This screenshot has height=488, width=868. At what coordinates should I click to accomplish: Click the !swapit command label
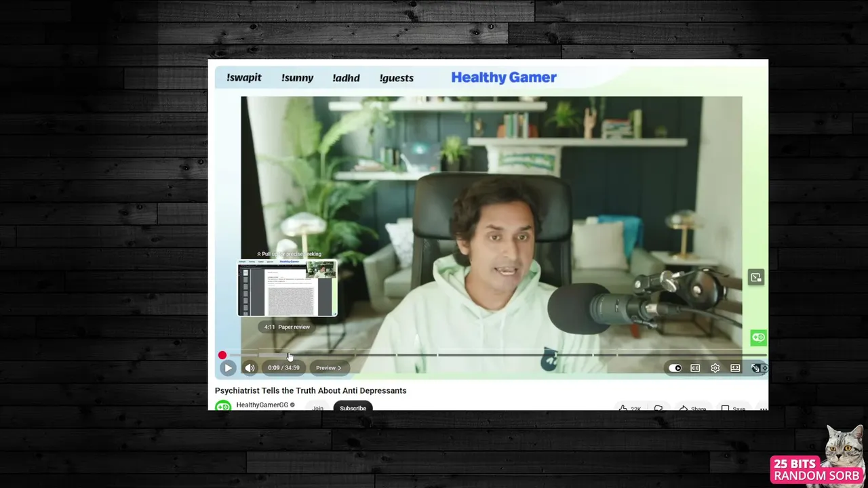point(244,78)
